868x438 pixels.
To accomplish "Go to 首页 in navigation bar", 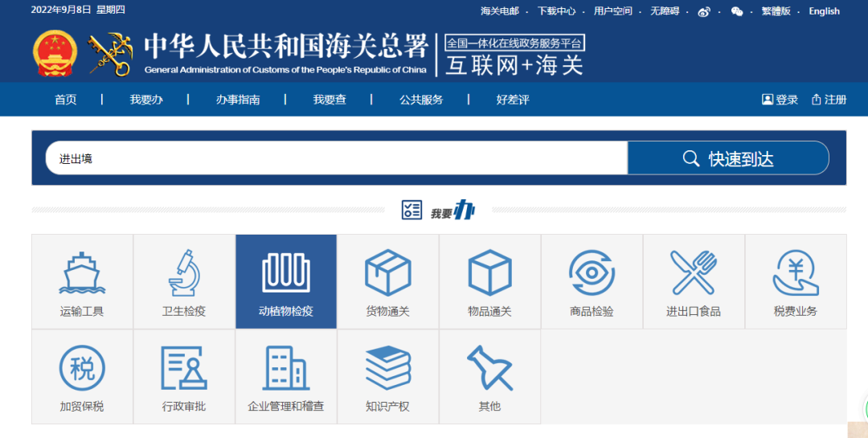I will 65,100.
